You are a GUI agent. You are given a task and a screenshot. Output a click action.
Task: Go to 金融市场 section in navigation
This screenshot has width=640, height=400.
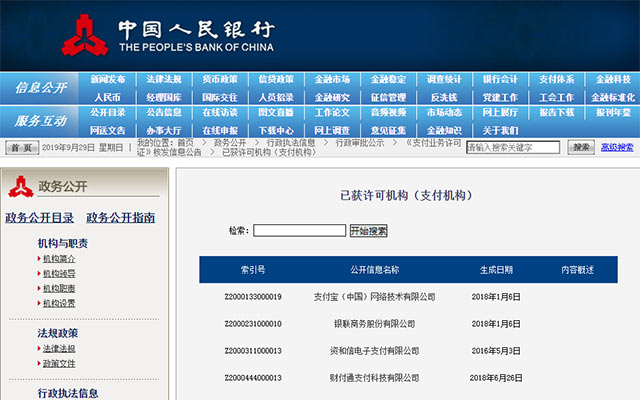tap(332, 79)
